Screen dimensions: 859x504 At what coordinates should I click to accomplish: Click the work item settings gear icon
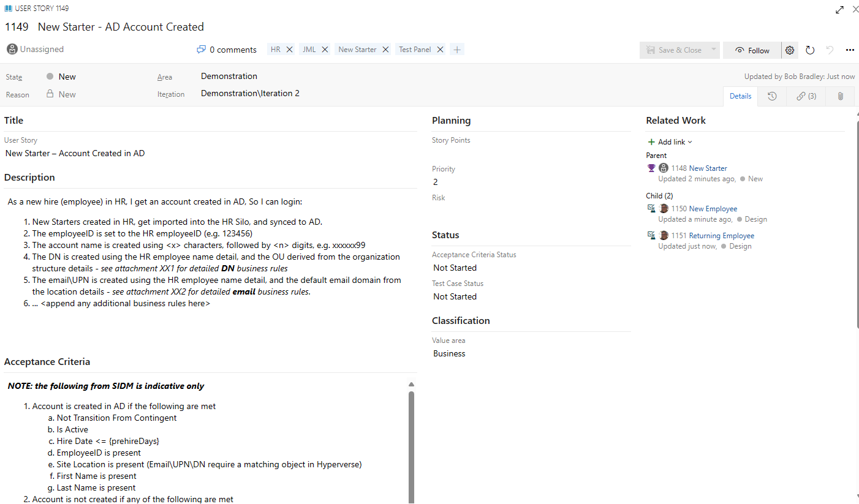tap(789, 50)
